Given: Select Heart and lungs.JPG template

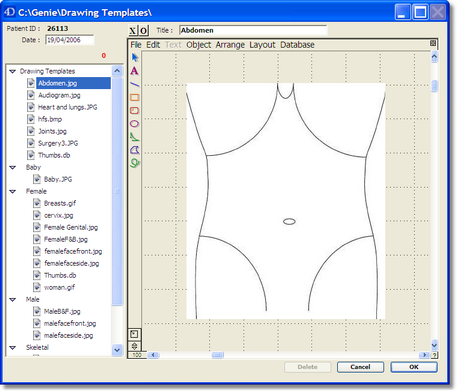Looking at the screenshot, I should coord(68,107).
